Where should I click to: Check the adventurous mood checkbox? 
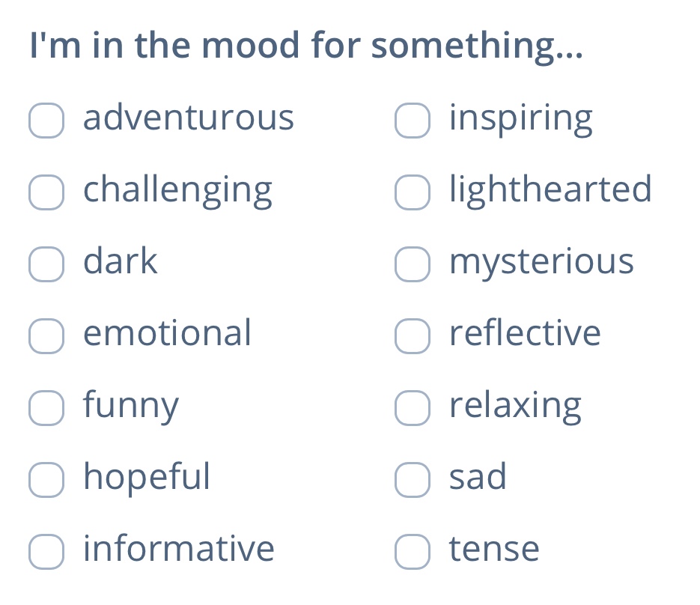click(46, 121)
